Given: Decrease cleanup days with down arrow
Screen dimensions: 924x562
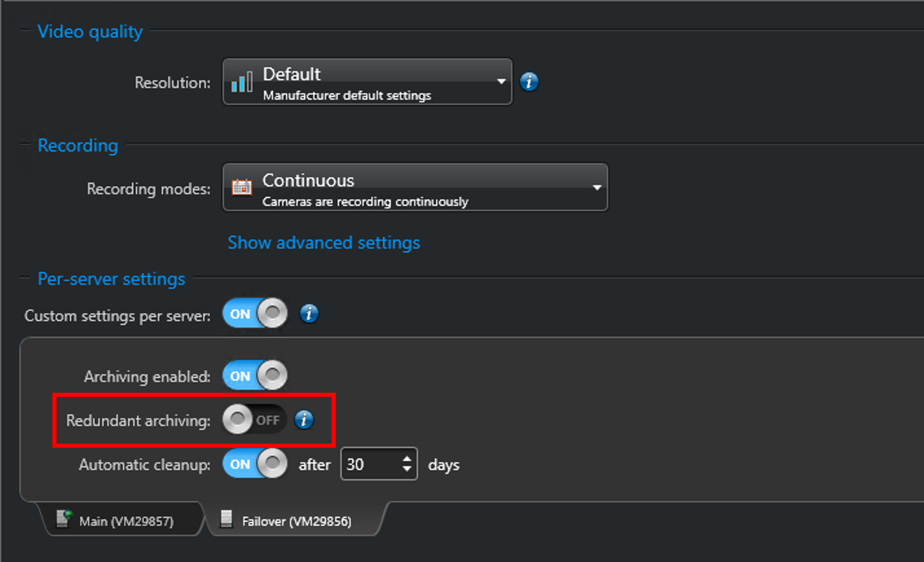Looking at the screenshot, I should [407, 469].
